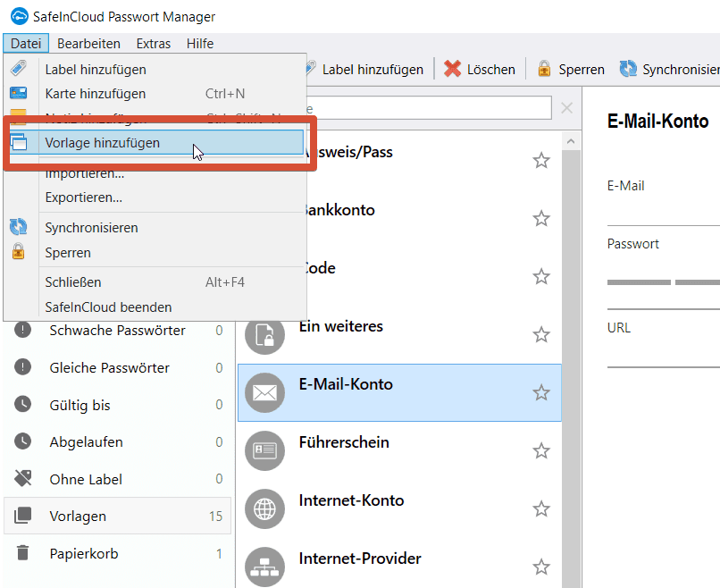Screen dimensions: 720x588
Task: Click the document-lock icon of 'Ein weiteres'
Action: pyautogui.click(x=265, y=334)
